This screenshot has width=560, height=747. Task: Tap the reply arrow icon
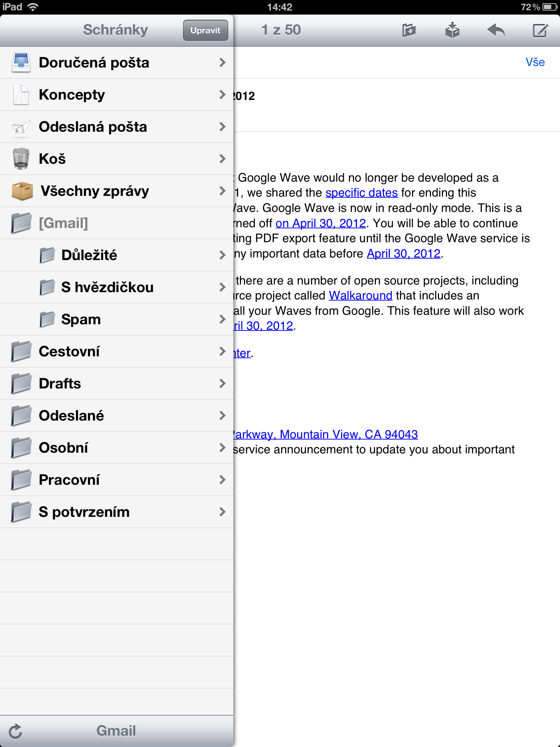[496, 30]
